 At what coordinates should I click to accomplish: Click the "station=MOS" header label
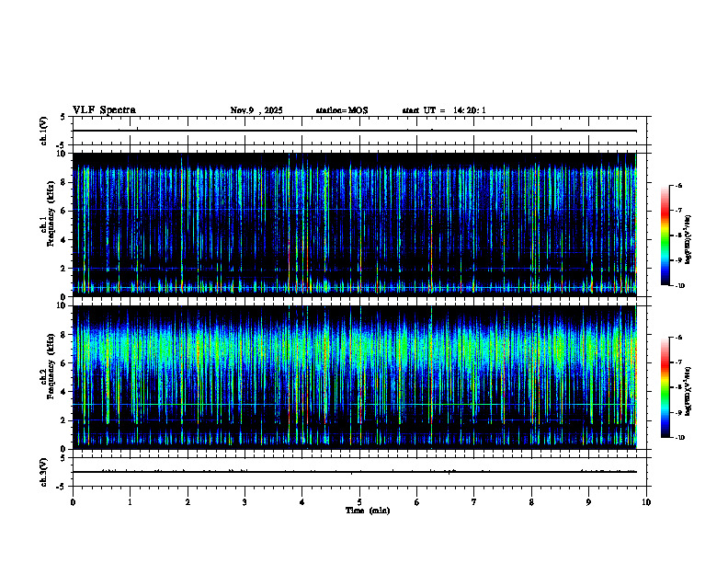pyautogui.click(x=342, y=110)
